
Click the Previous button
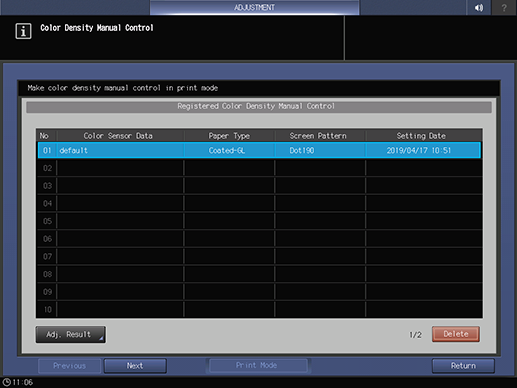point(69,366)
